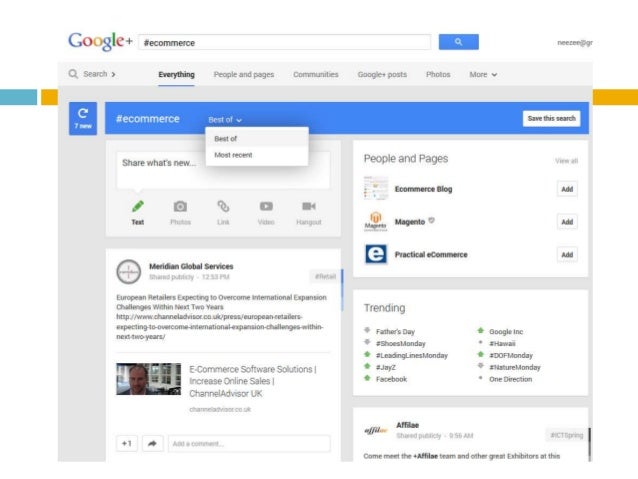Click trending topic #JayZ

click(385, 367)
